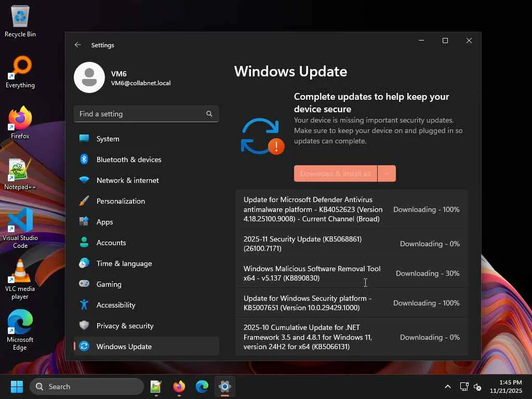Viewport: 532px width, 399px height.
Task: Click the Find a setting search field
Action: point(146,114)
